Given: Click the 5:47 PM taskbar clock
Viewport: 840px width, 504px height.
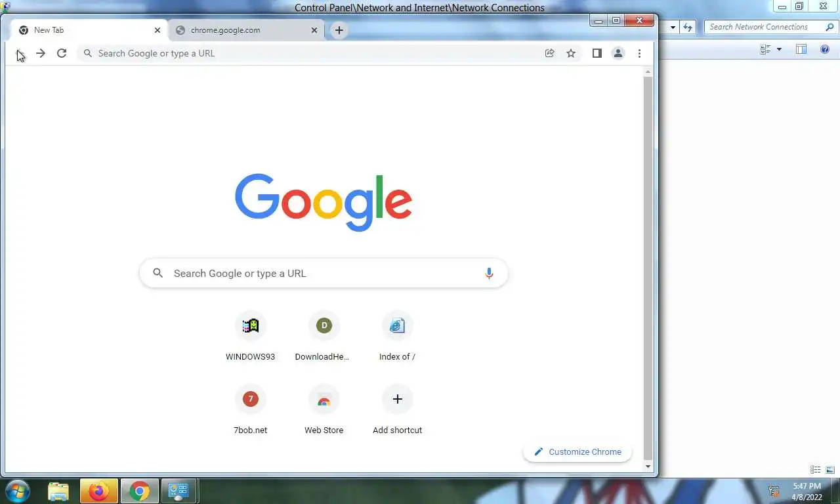Looking at the screenshot, I should (807, 486).
